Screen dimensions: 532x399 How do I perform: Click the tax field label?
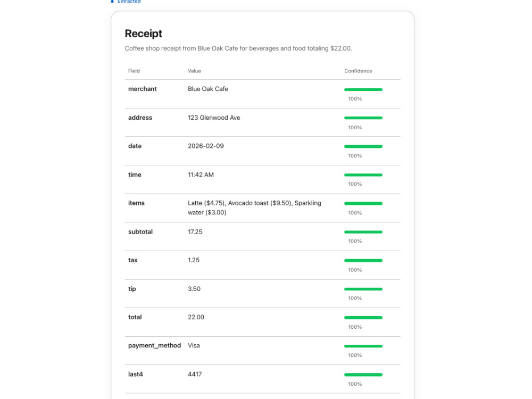click(132, 260)
